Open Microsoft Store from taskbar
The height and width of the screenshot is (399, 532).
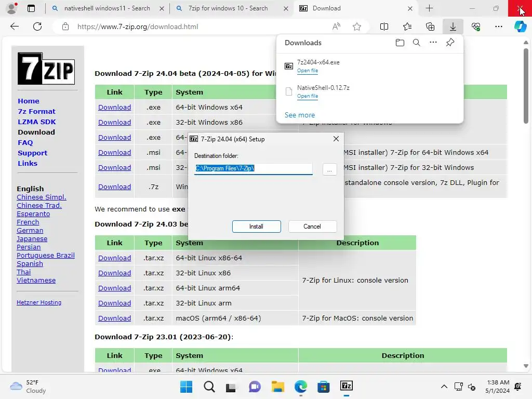point(323,387)
